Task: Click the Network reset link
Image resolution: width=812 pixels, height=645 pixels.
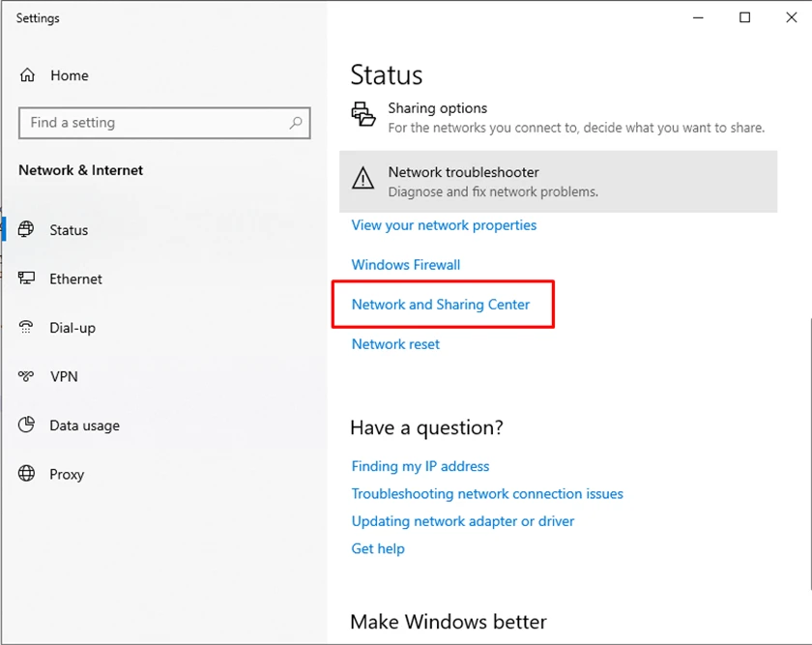Action: coord(395,344)
